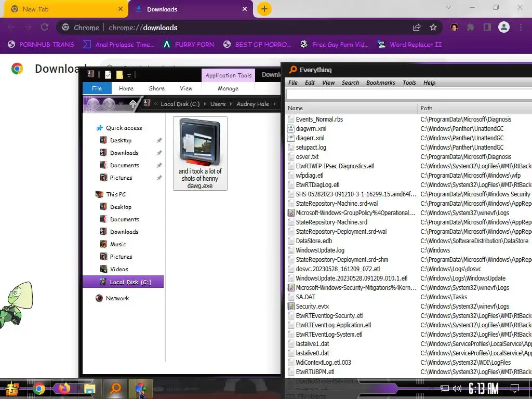Open the Chrome tab search chevron

448,7
